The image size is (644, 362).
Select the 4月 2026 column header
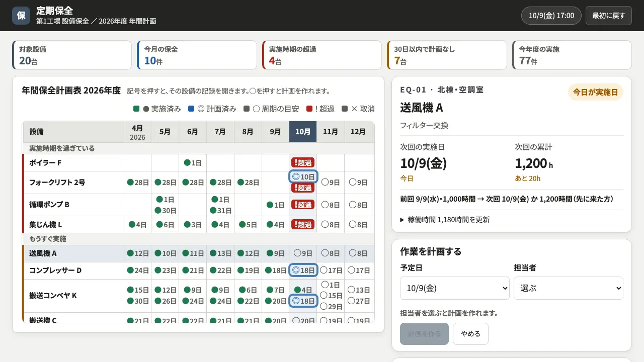click(137, 132)
